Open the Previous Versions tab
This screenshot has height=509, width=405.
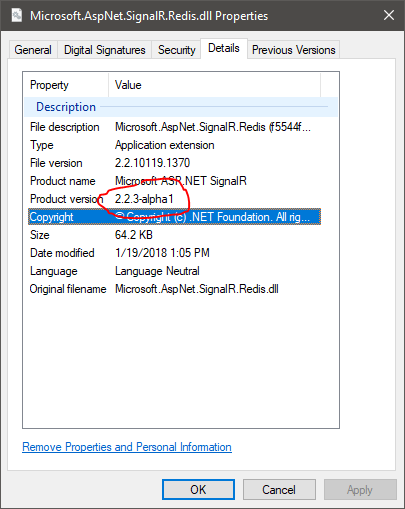pos(294,50)
